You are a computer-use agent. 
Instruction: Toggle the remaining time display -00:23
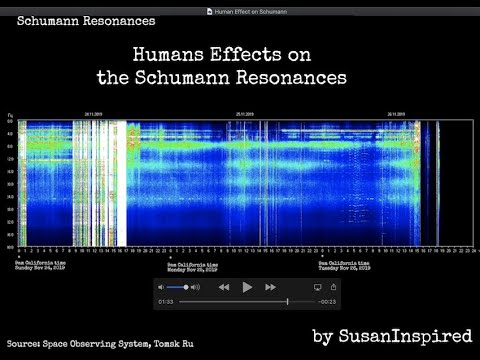tap(327, 302)
